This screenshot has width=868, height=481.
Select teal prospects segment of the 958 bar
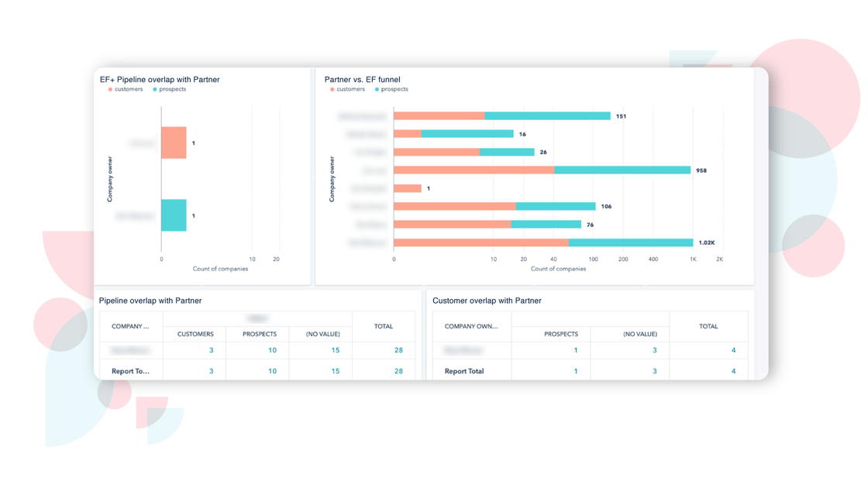[x=622, y=170]
